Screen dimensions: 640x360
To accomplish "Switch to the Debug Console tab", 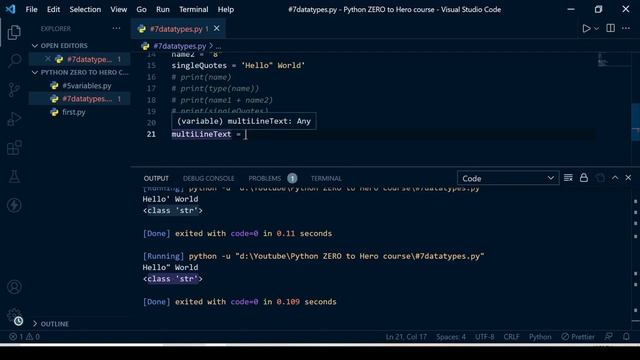I will click(209, 178).
